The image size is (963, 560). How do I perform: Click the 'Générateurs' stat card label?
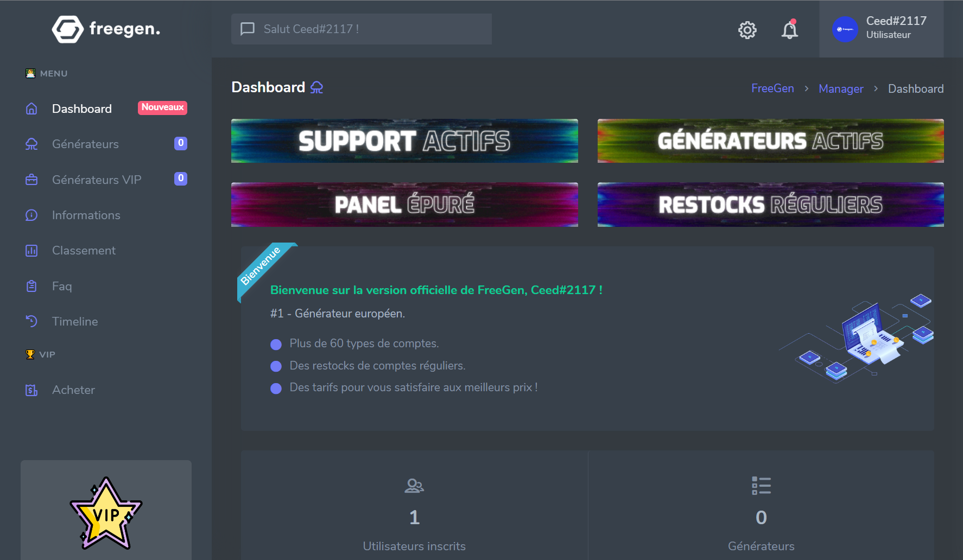pos(761,546)
